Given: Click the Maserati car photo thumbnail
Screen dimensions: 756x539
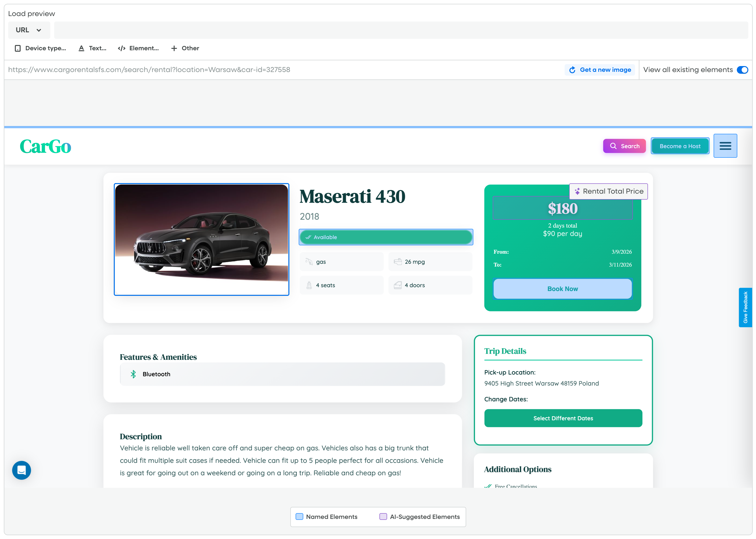Looking at the screenshot, I should click(x=201, y=239).
